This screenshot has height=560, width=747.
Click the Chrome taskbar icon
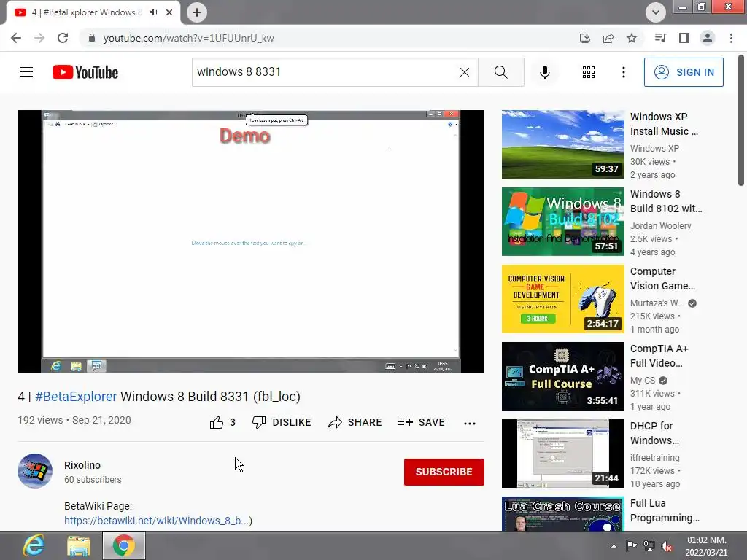click(124, 545)
